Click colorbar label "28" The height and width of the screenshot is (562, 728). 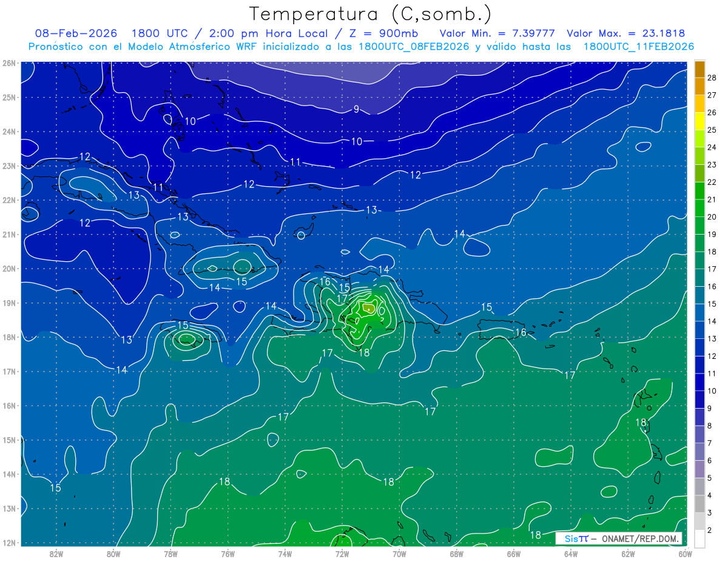(712, 78)
